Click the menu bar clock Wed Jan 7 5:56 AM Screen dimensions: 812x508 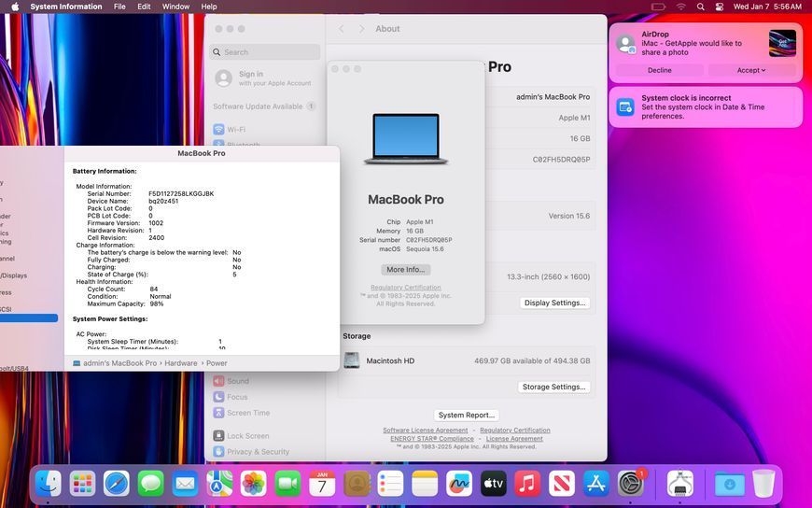coord(767,7)
